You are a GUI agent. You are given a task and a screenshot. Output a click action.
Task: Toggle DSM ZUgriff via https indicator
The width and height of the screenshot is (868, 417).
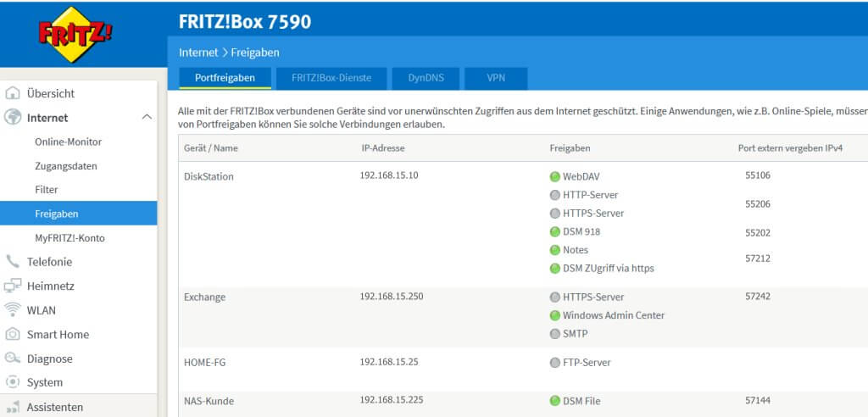pyautogui.click(x=554, y=268)
